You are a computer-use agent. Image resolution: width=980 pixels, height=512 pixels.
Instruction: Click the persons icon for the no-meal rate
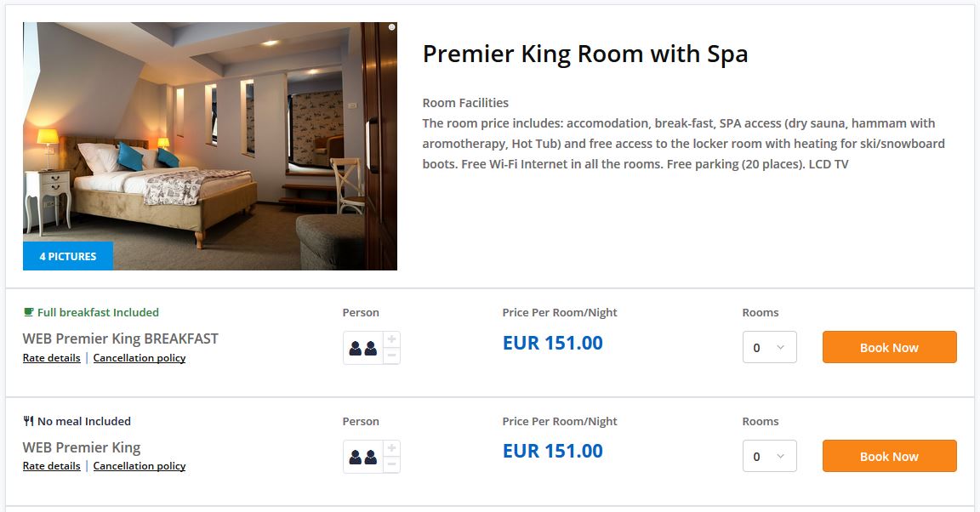[x=363, y=457]
